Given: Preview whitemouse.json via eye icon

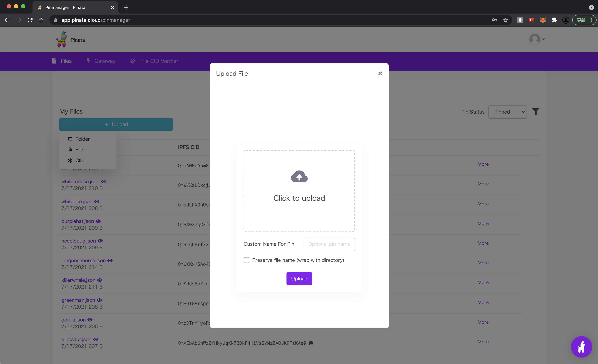Looking at the screenshot, I should (104, 181).
